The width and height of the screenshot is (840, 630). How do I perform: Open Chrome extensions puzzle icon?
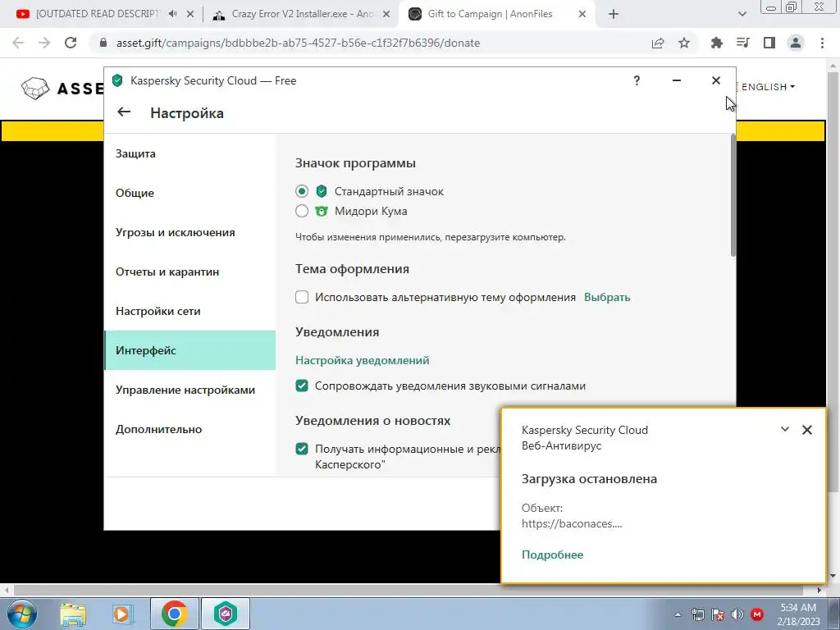pyautogui.click(x=716, y=43)
